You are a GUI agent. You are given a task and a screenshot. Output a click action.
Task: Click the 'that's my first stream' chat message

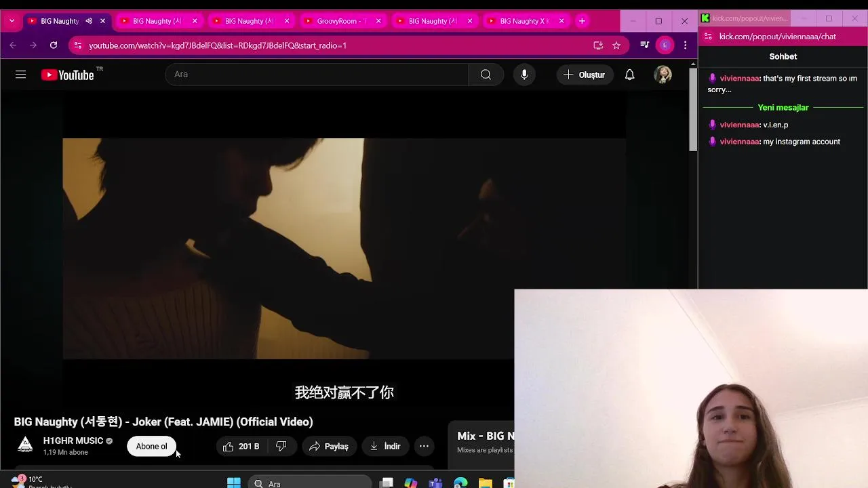[x=783, y=84]
